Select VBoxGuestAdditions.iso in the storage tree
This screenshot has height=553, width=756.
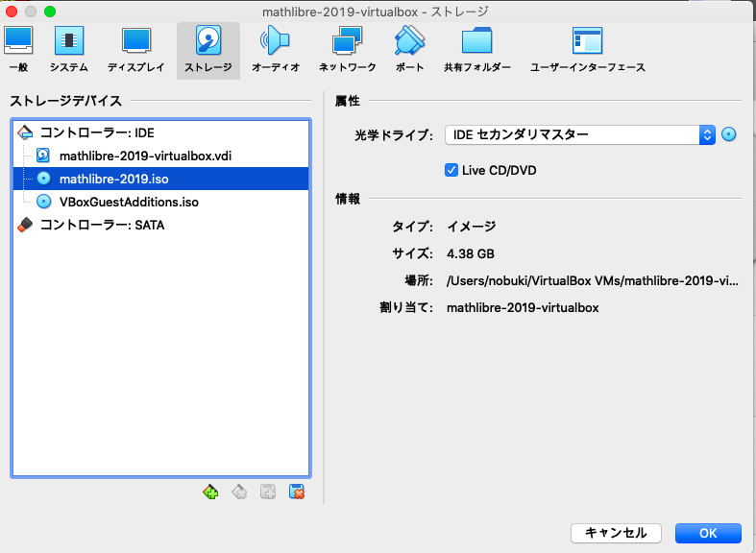pyautogui.click(x=160, y=202)
